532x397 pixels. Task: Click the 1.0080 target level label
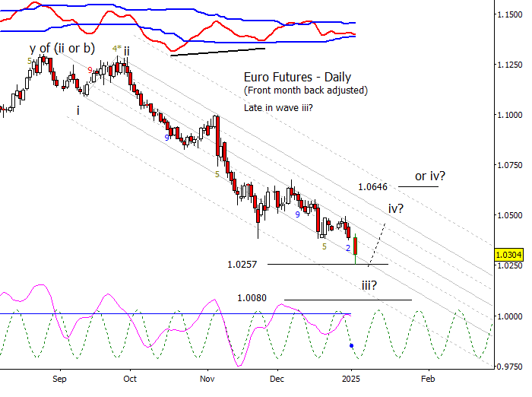[x=252, y=298]
